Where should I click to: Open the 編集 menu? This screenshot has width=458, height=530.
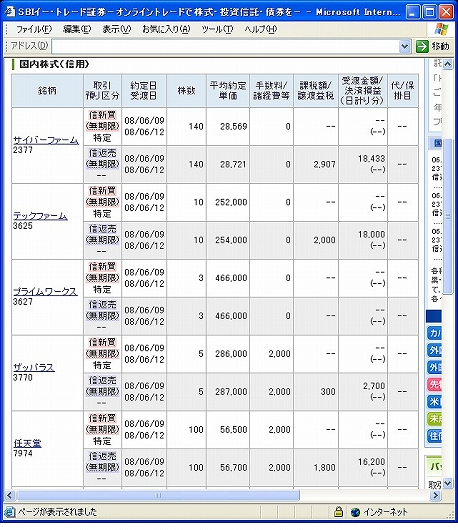click(77, 29)
